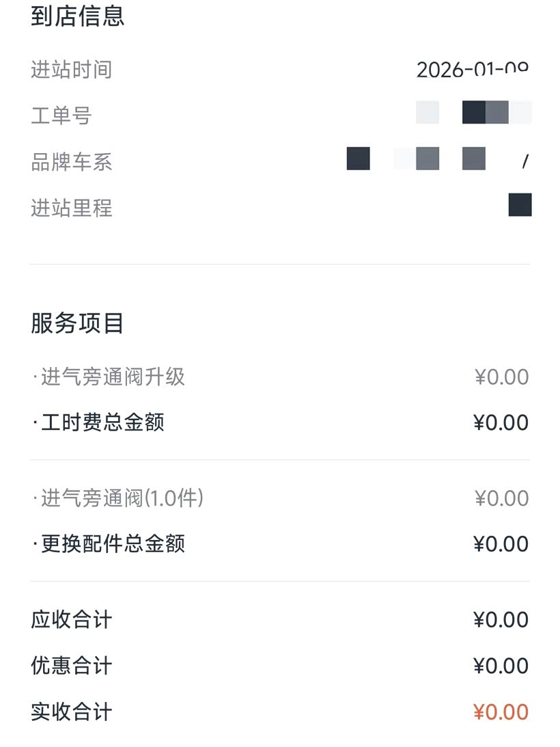Open the 进气旁通阀升级 service item

[x=109, y=377]
